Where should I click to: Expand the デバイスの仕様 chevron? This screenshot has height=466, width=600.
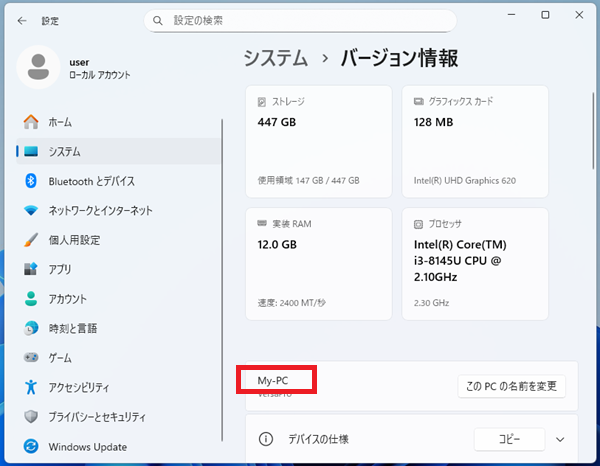(x=560, y=439)
